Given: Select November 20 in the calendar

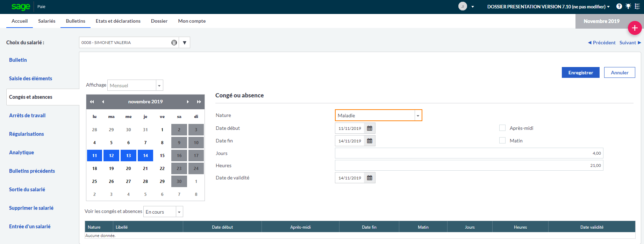Looking at the screenshot, I should (x=128, y=169).
